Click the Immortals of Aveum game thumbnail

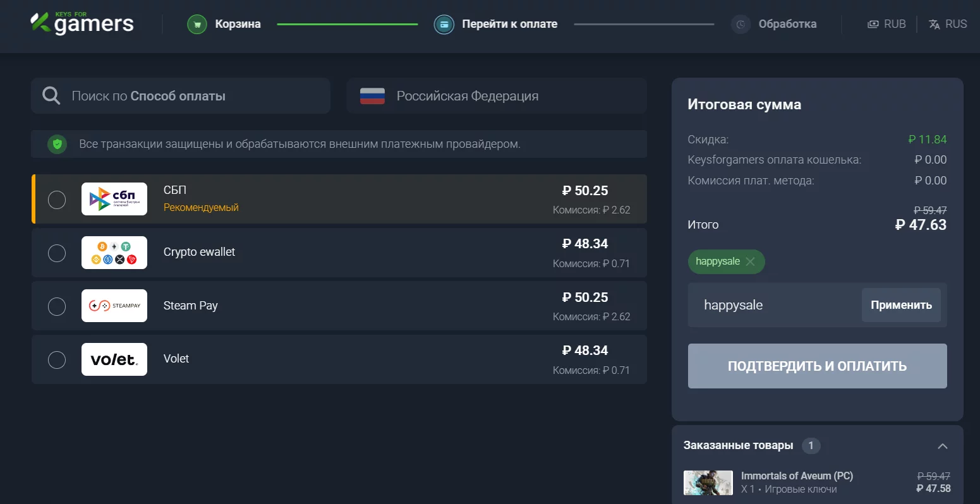[708, 483]
